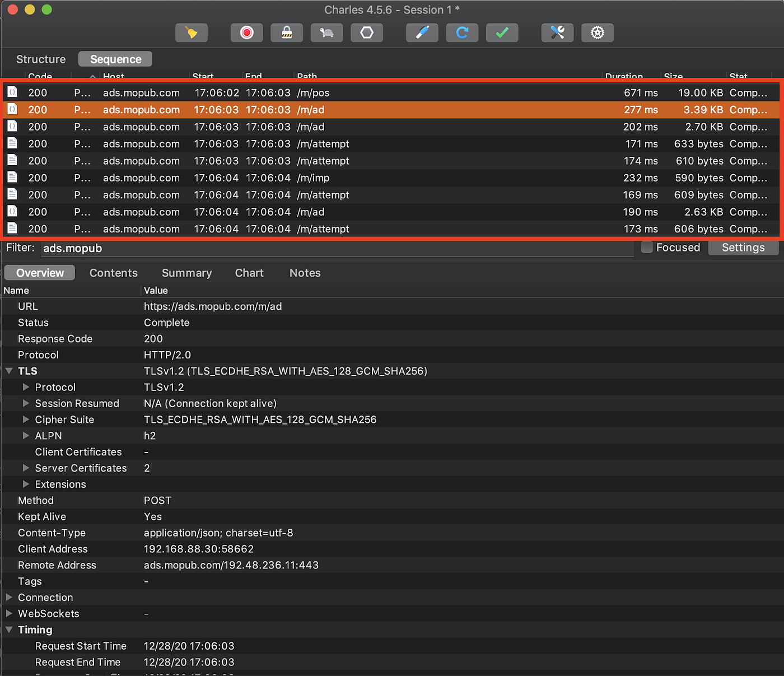Click the Client Address value 192.168.88.30:58662
Image resolution: width=784 pixels, height=676 pixels.
click(199, 549)
